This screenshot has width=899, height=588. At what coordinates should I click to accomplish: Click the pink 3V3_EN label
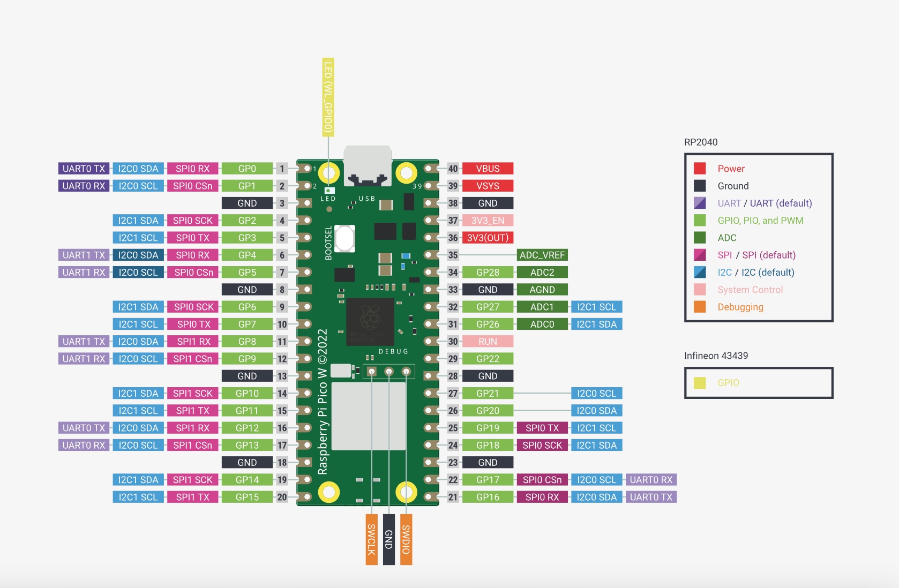tap(488, 220)
